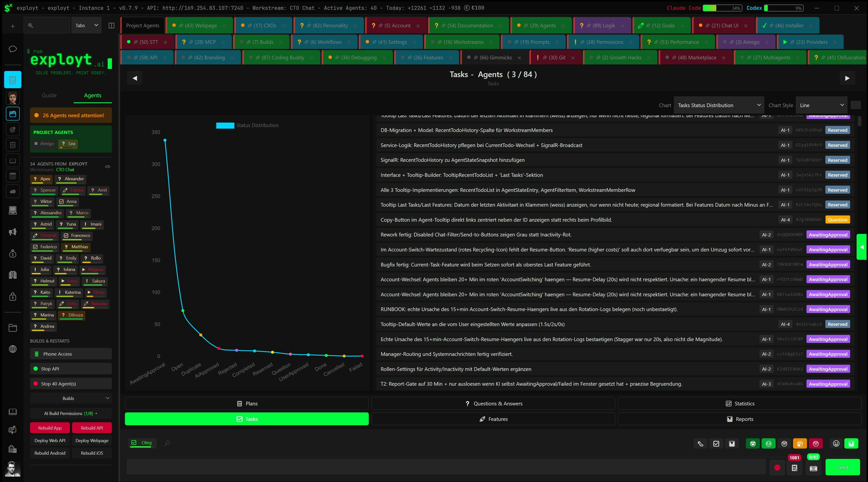Click camera screenshot icon with 0/83 badge
This screenshot has height=482, width=868.
[813, 468]
